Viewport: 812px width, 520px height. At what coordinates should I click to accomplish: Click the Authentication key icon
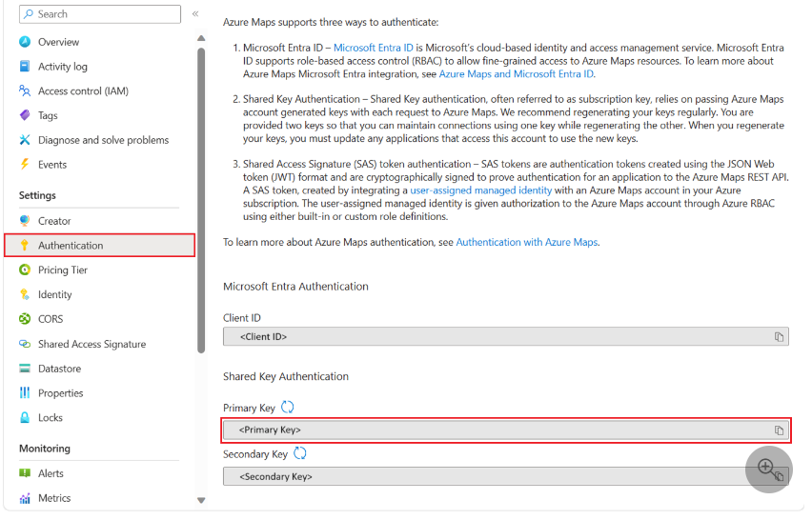tap(25, 246)
